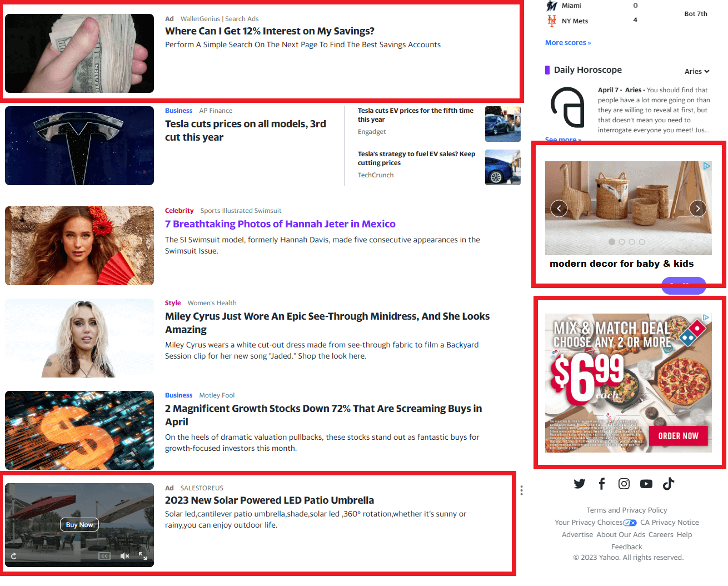Select the Celebrity category label
The image size is (728, 586).
coord(179,210)
